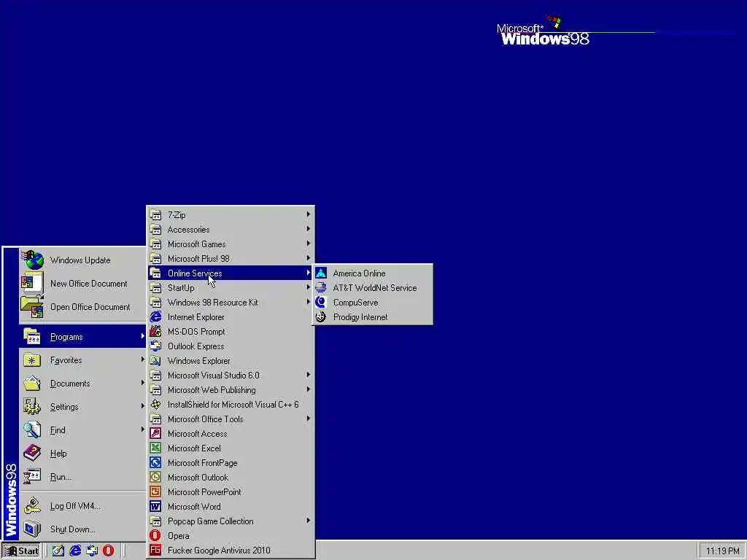Expand the StartUp submenu arrow

click(x=309, y=287)
